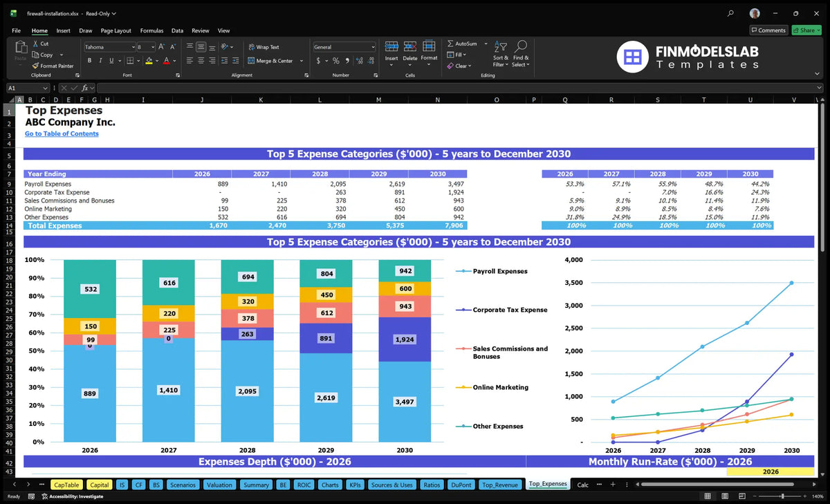Click the Increase Decimal icon
Screen dimensions: 830x504
[x=359, y=61]
